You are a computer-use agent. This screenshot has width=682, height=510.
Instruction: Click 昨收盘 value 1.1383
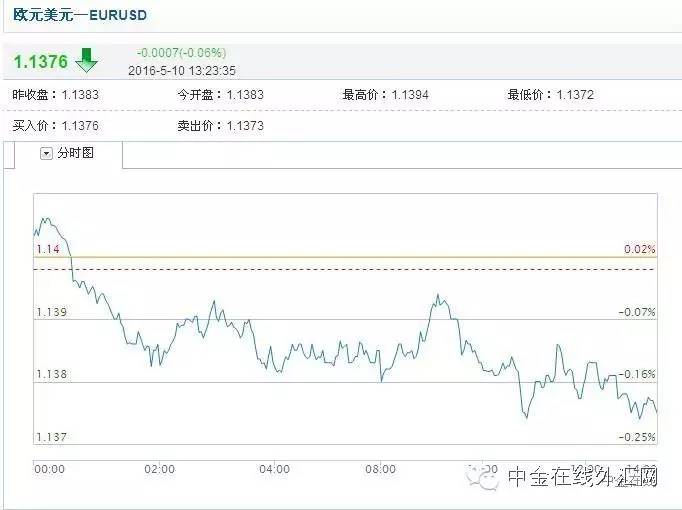(80, 95)
